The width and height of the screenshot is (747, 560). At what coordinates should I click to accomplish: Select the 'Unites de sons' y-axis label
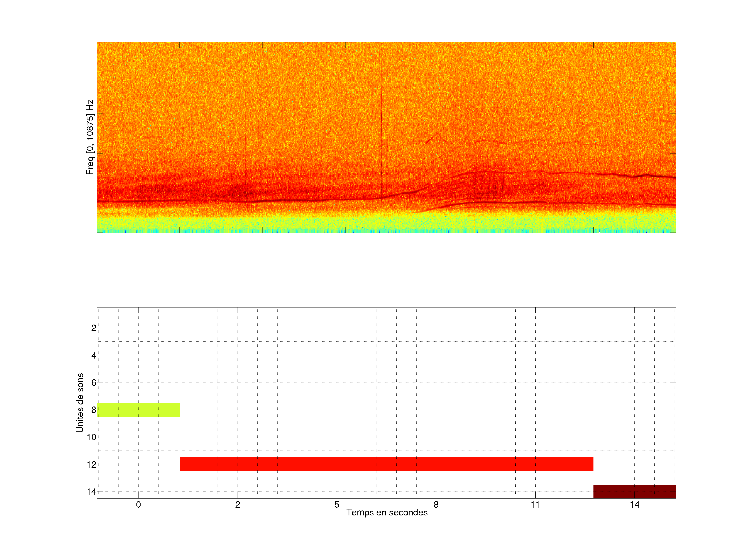(80, 403)
